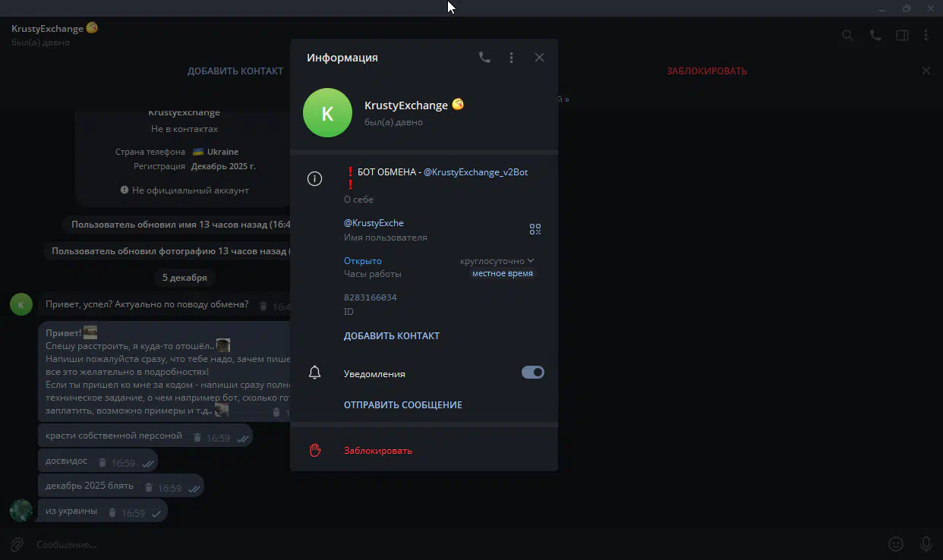Open the three-dot menu in info panel

512,58
